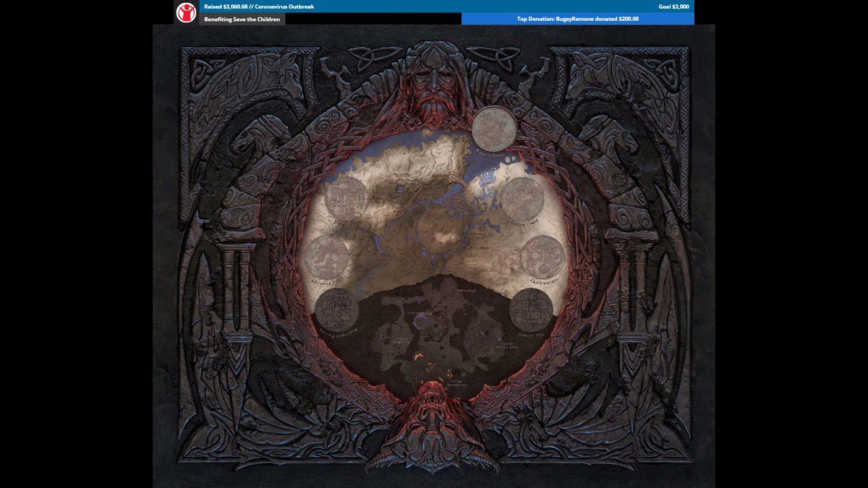Image resolution: width=868 pixels, height=488 pixels.
Task: Click the glowing orange marker in the underworld
Action: click(x=418, y=357)
